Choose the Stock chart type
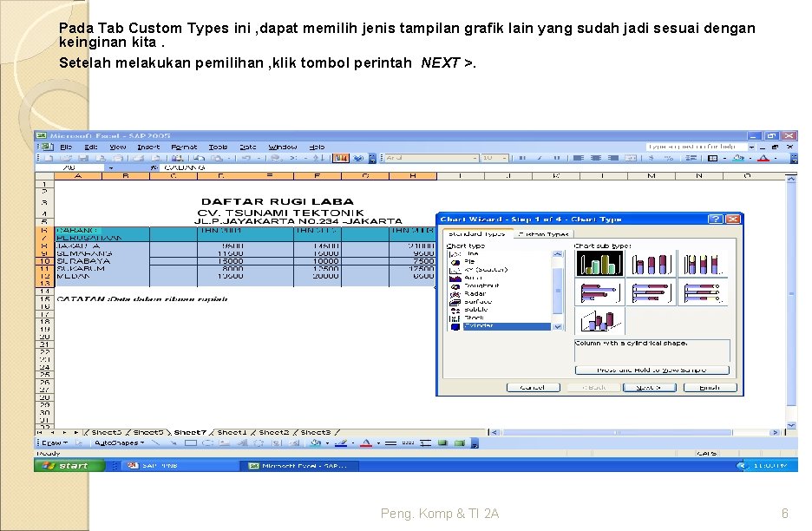812x531 pixels. coord(474,318)
